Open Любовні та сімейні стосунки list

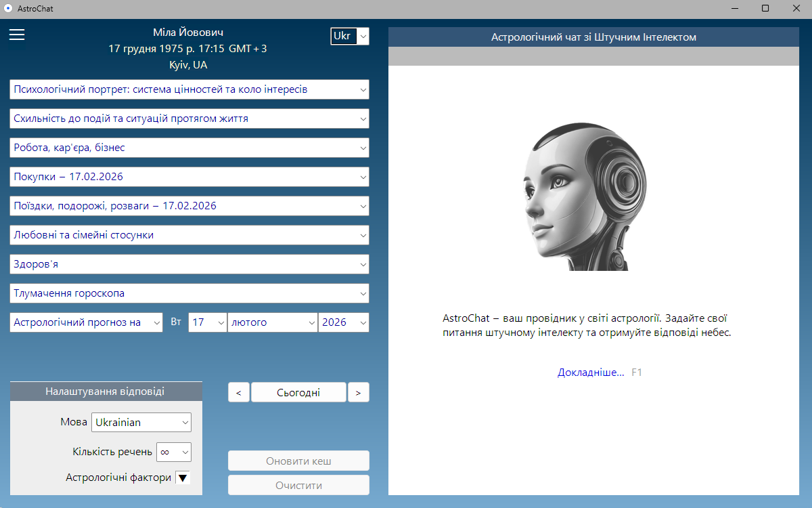point(189,235)
